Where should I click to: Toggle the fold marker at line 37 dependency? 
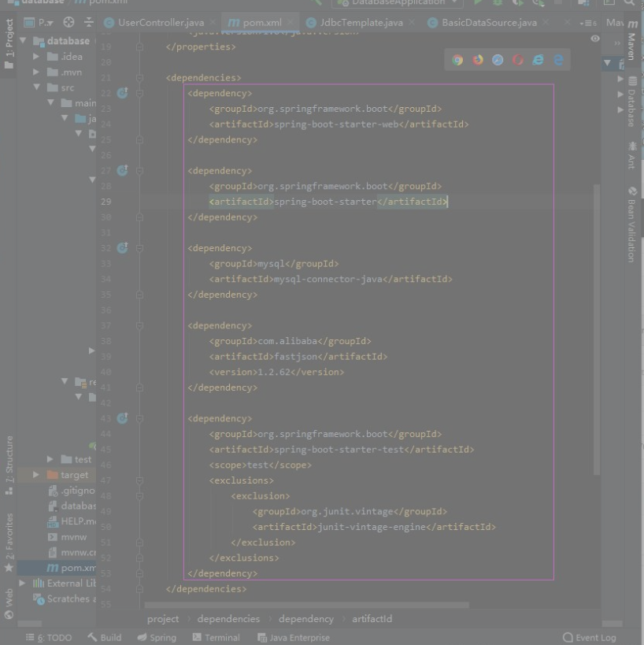(x=140, y=326)
